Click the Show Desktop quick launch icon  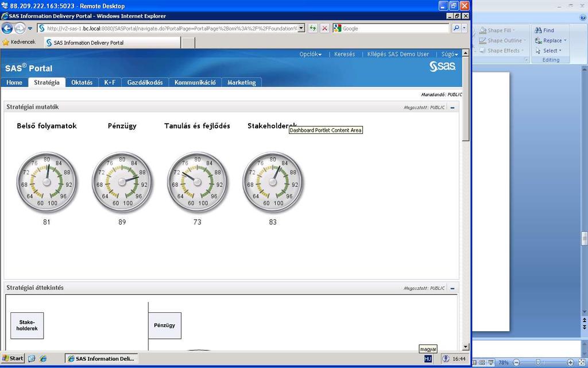pos(32,359)
